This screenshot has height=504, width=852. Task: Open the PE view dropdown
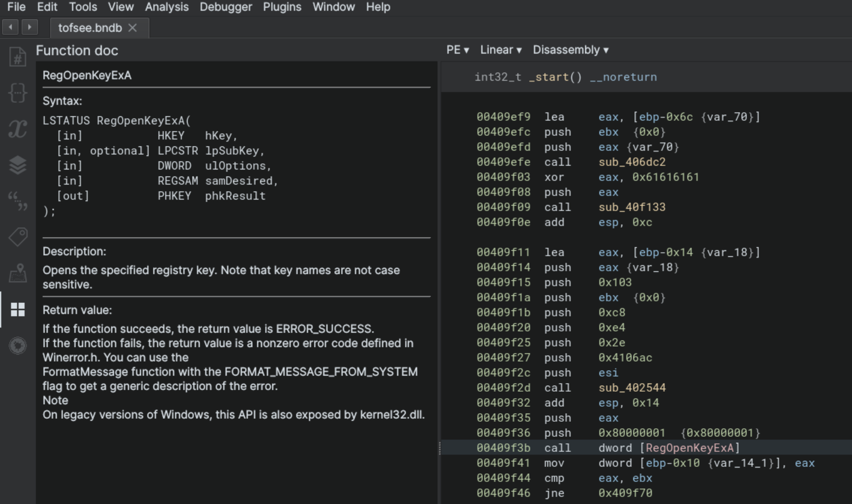pyautogui.click(x=458, y=50)
